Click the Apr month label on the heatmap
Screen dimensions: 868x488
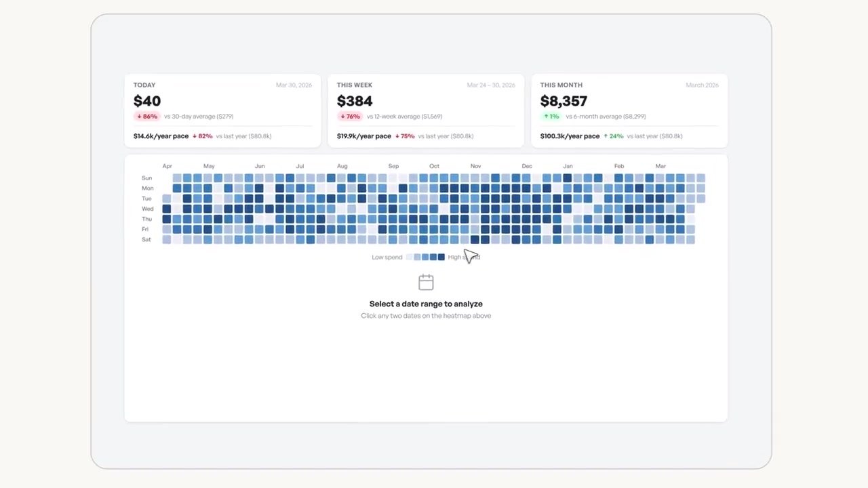(x=167, y=166)
